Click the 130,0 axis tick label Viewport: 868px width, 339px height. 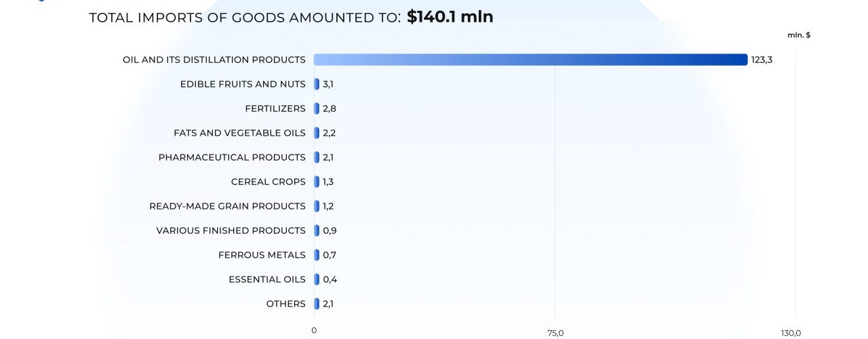point(791,332)
